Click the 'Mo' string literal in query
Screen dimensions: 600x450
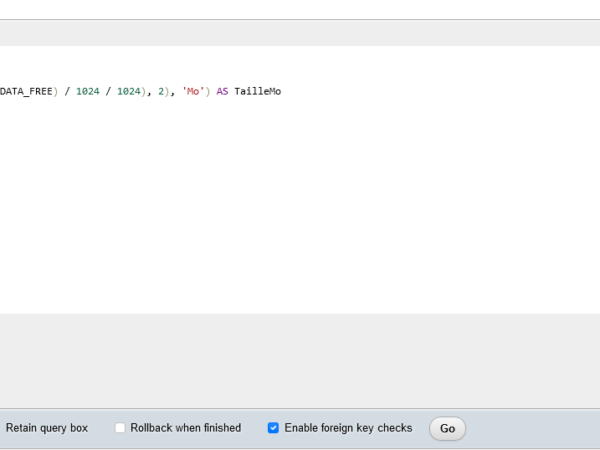[192, 92]
